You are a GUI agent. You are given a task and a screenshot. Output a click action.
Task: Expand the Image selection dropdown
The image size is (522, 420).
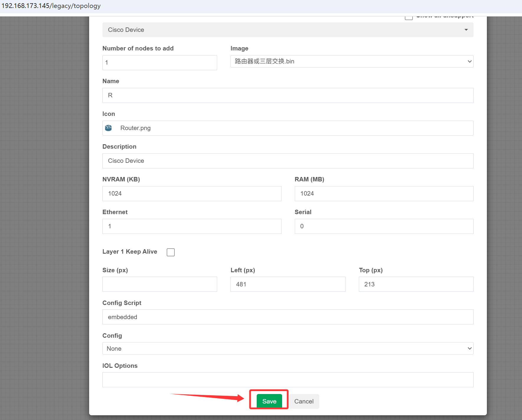(x=352, y=61)
